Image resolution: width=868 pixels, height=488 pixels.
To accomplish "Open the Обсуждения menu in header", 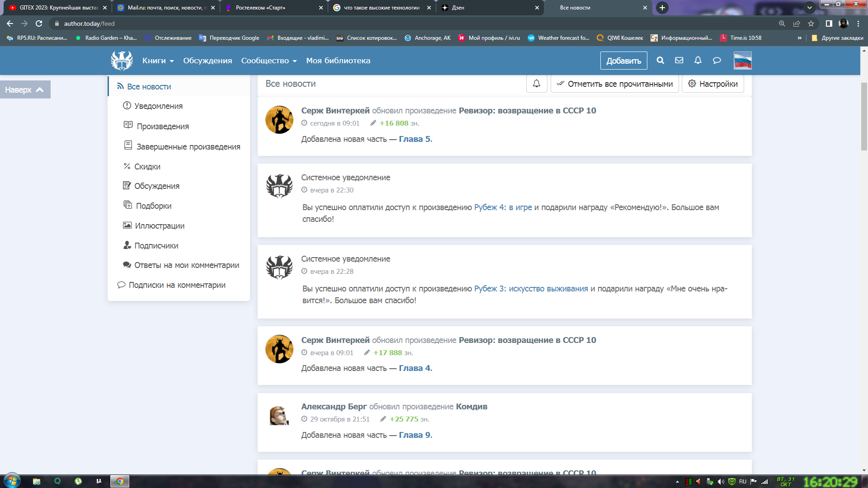I will point(208,61).
